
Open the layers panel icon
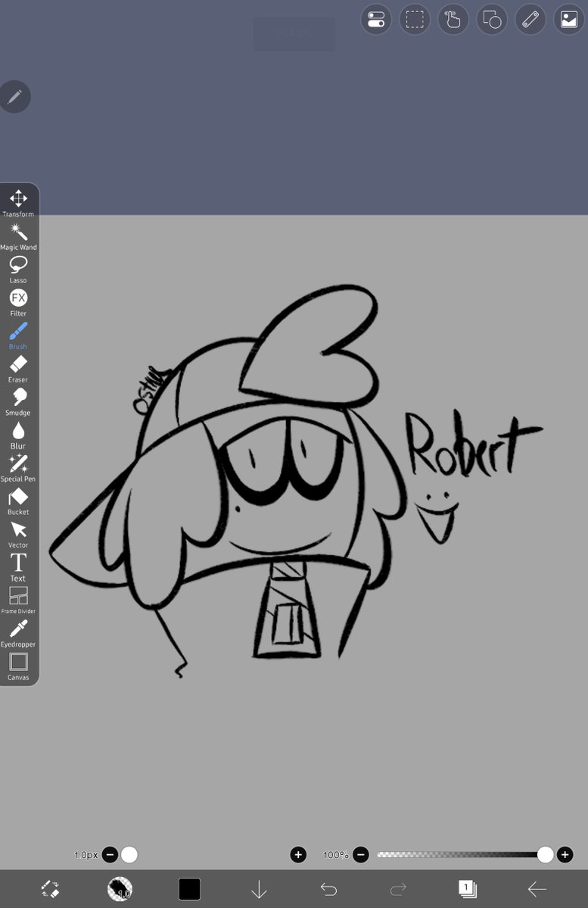468,889
